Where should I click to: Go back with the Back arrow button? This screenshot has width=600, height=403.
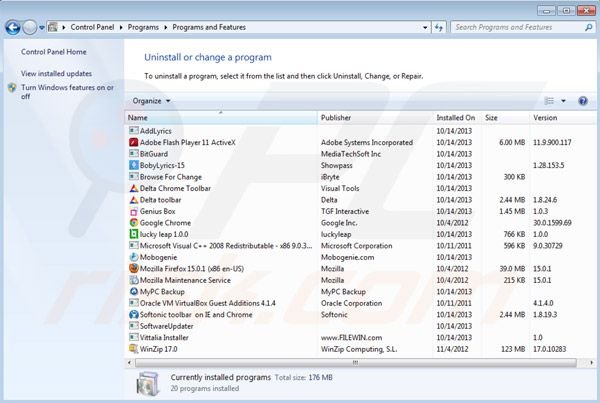point(13,27)
